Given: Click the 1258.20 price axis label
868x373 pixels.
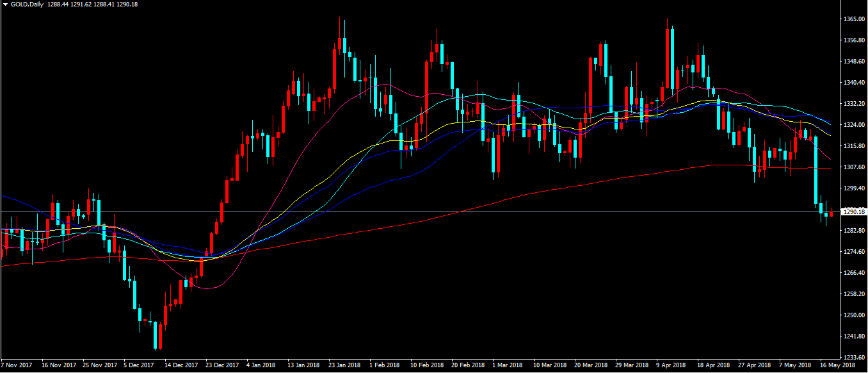Looking at the screenshot, I should (854, 294).
